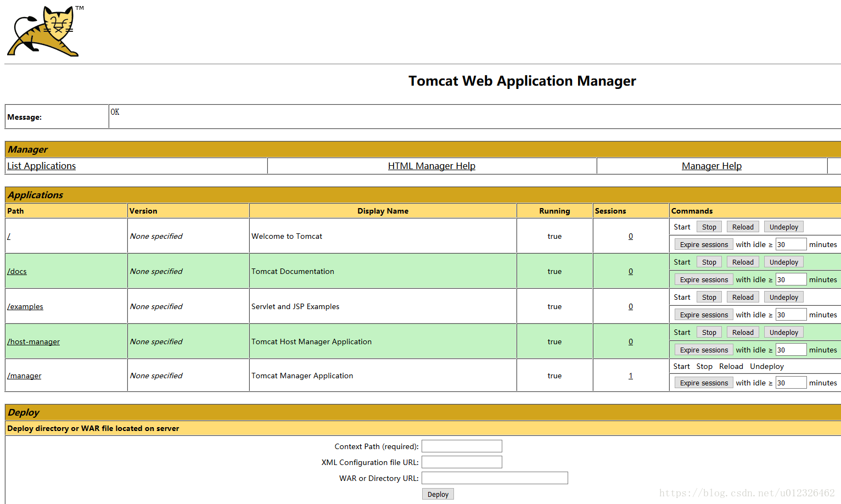The height and width of the screenshot is (504, 841).
Task: Select running 'true' value for /manager
Action: (x=554, y=376)
